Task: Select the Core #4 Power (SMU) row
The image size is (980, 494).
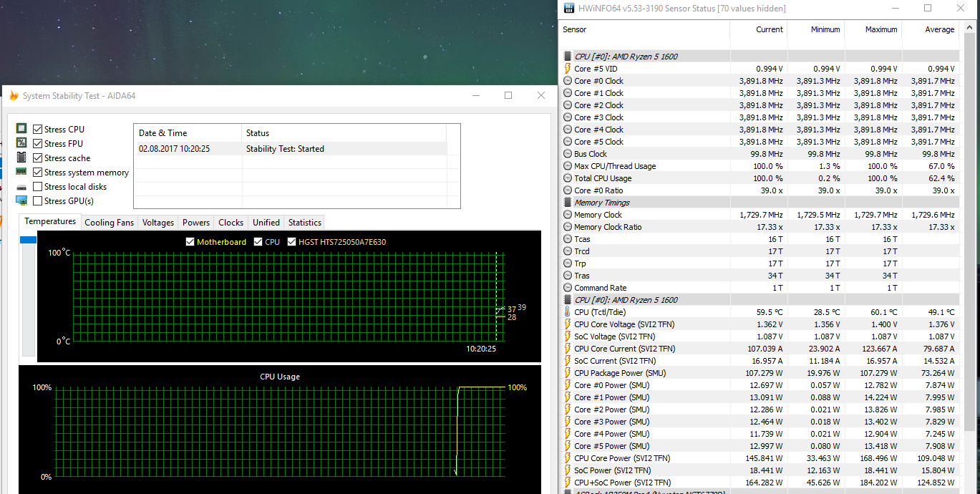Action: [x=759, y=434]
